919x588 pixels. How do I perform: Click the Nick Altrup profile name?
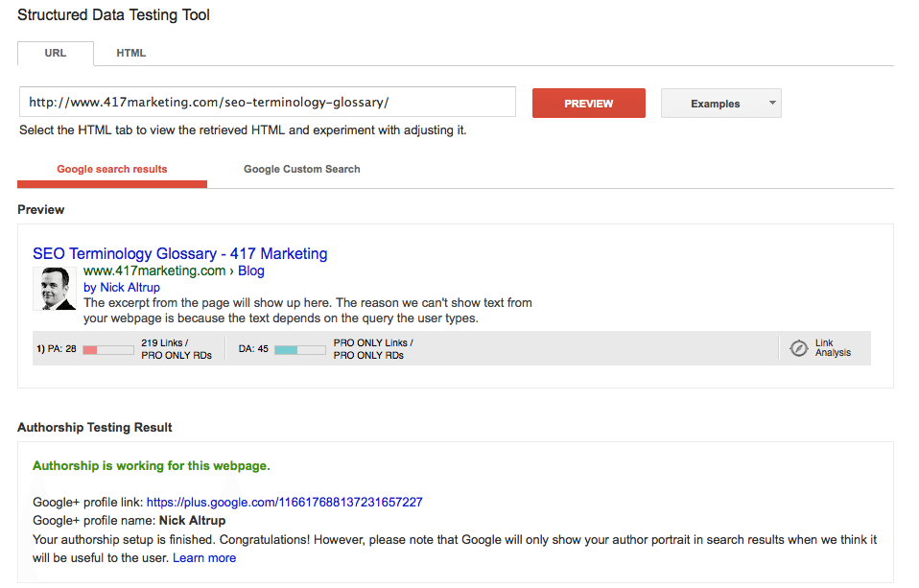click(x=192, y=521)
